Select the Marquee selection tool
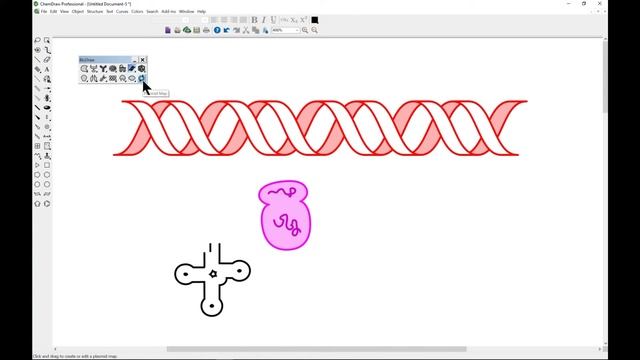Image resolution: width=640 pixels, height=360 pixels. [x=47, y=40]
